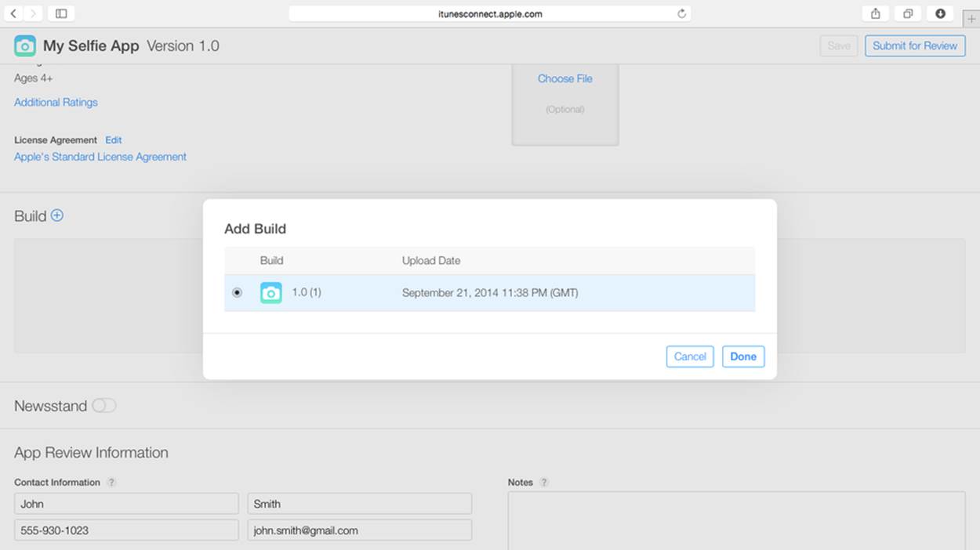Edit the License Agreement
Screen dimensions: 980x550
point(114,139)
